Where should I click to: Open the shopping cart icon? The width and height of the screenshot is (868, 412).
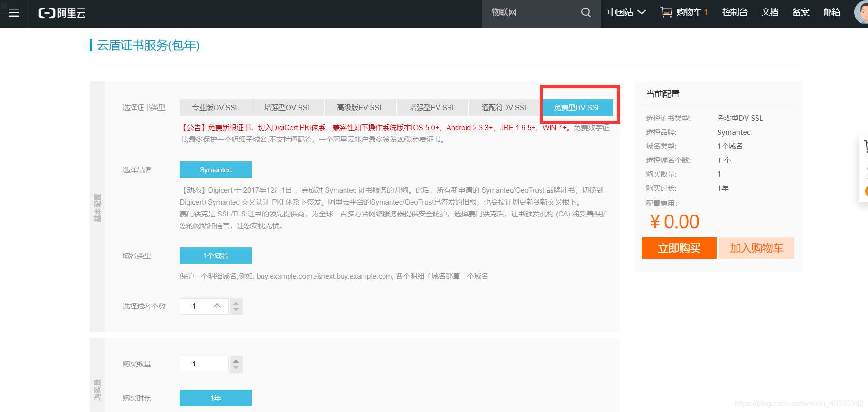[x=666, y=12]
